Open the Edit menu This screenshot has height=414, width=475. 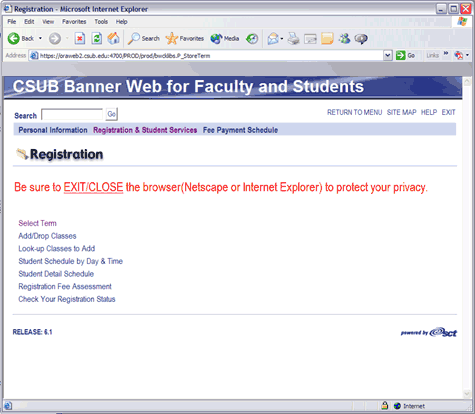pyautogui.click(x=29, y=22)
